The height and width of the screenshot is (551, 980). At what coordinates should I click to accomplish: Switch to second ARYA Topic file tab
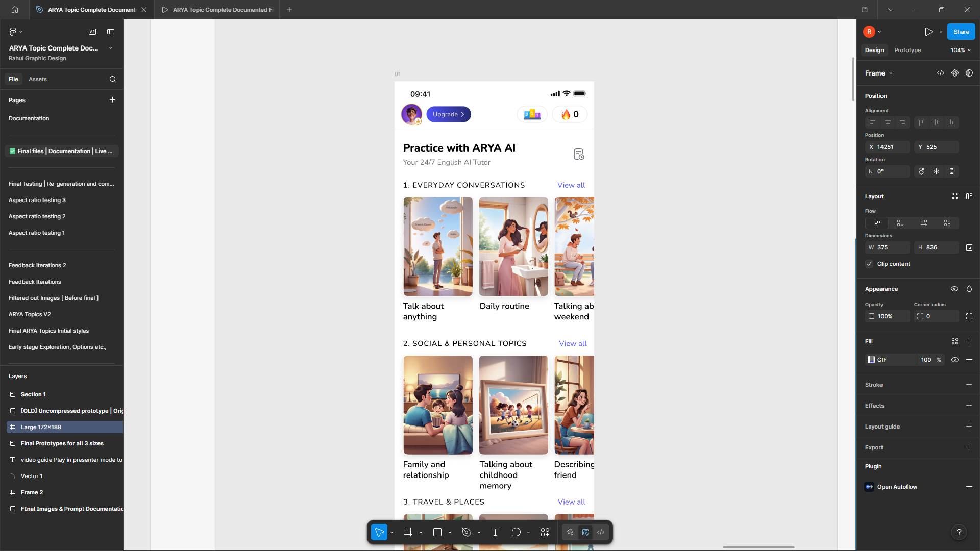[218, 10]
